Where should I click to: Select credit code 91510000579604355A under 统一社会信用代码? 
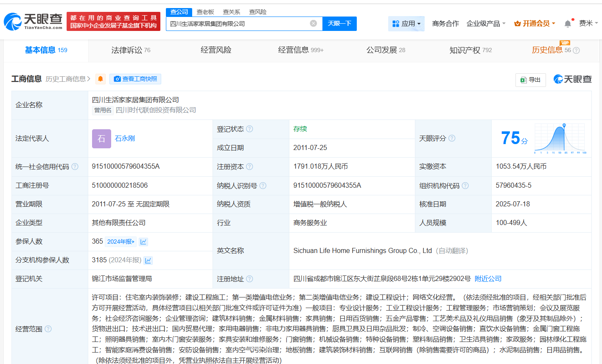[126, 167]
